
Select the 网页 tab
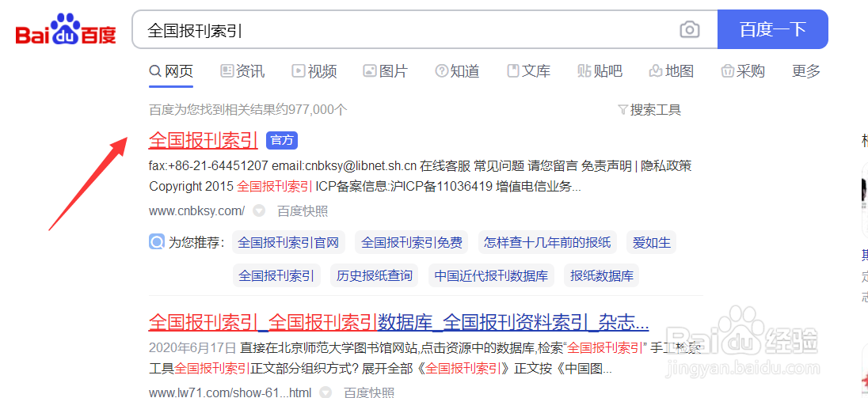pyautogui.click(x=171, y=70)
